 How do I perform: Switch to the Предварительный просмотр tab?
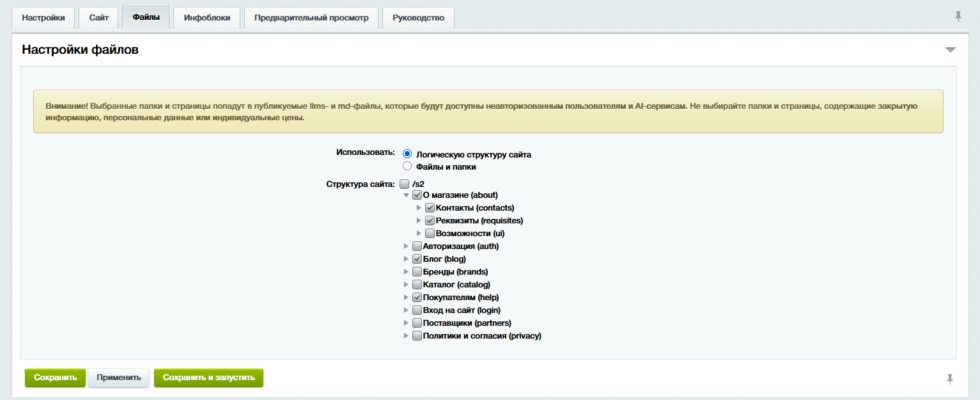point(311,18)
